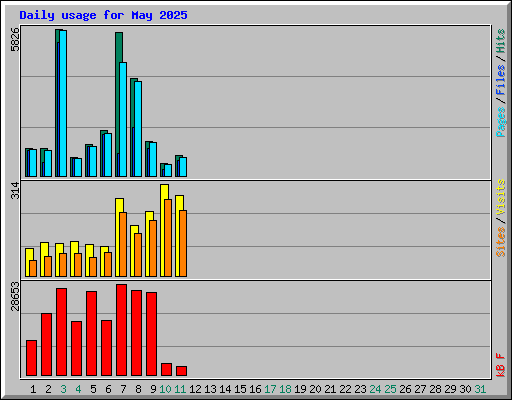The image size is (512, 400).
Task: Click the 'Daily usage for May 2025' title
Action: 103,15
